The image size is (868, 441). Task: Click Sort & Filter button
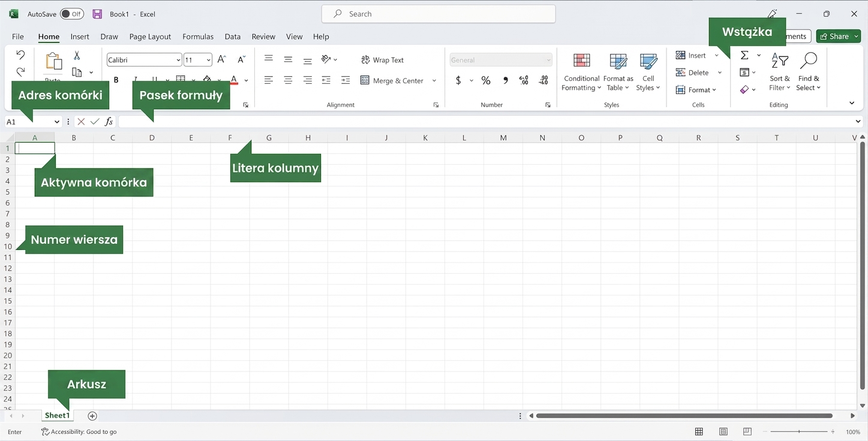coord(780,72)
